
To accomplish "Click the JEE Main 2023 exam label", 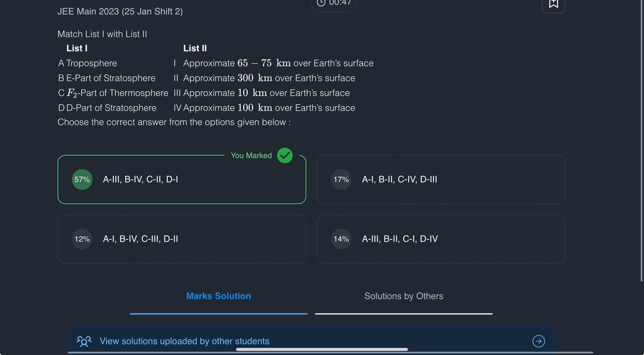I will [x=120, y=11].
